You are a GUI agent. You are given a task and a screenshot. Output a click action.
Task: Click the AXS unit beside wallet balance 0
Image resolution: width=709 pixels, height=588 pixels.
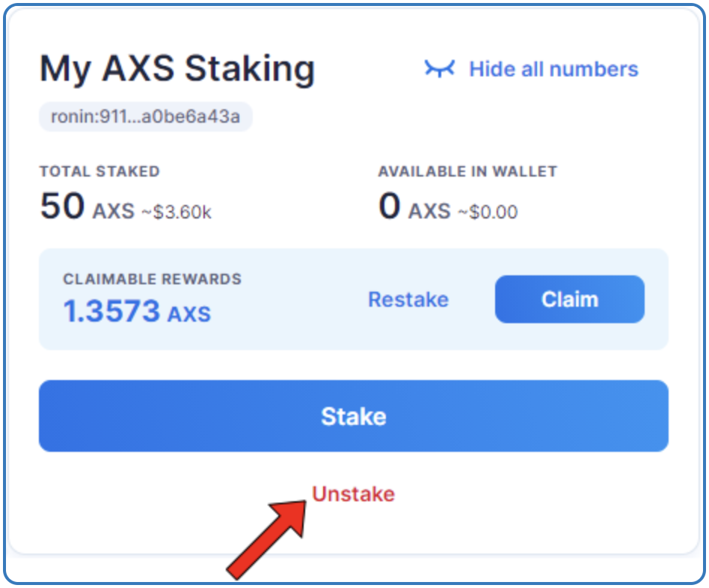[x=429, y=211]
